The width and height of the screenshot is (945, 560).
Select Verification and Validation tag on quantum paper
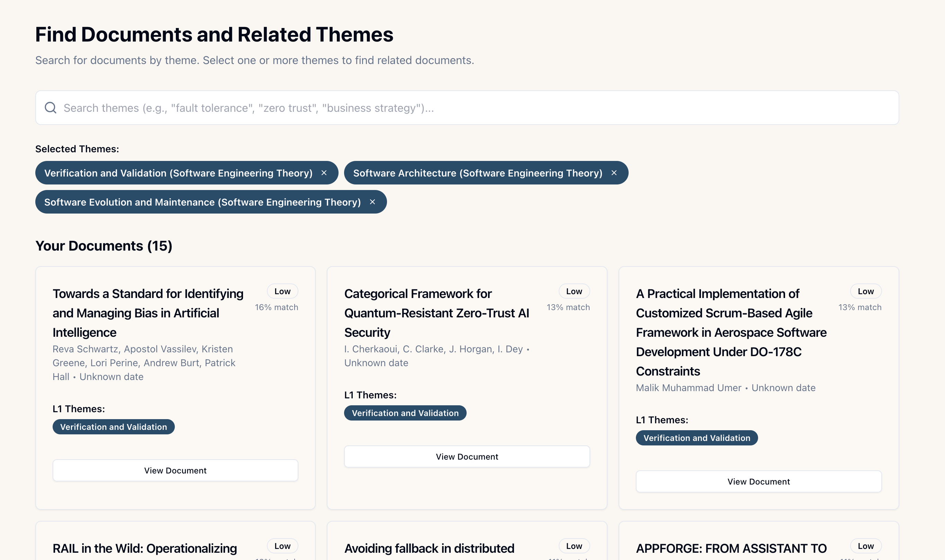(405, 413)
